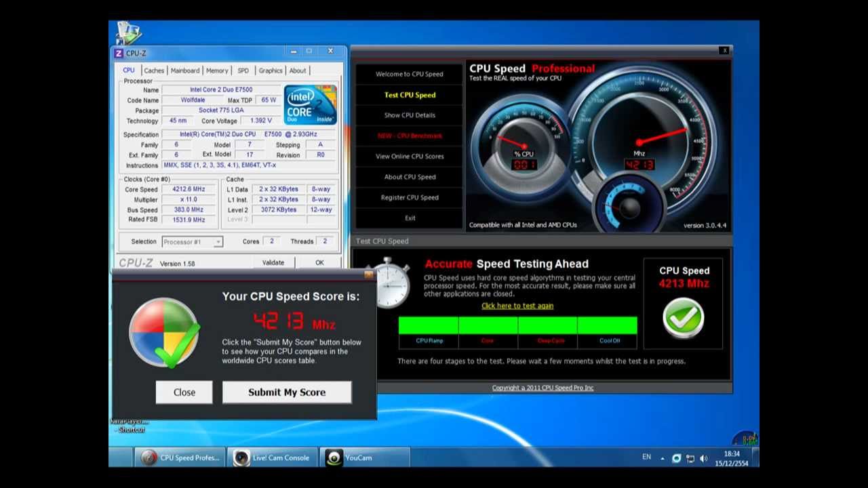Open the NEW - CPU Benchmark menu item
The image size is (868, 488).
pyautogui.click(x=410, y=136)
